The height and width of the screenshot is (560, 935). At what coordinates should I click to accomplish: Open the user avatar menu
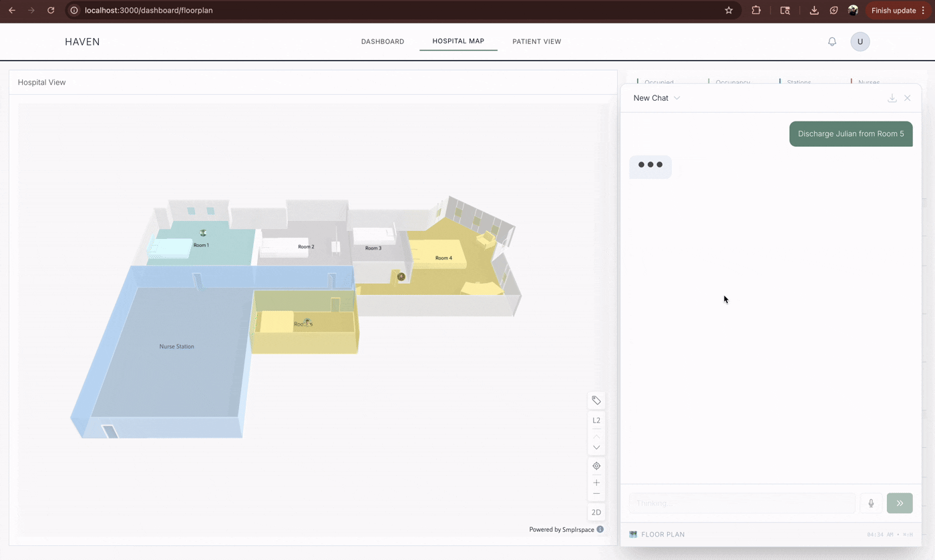click(x=860, y=41)
